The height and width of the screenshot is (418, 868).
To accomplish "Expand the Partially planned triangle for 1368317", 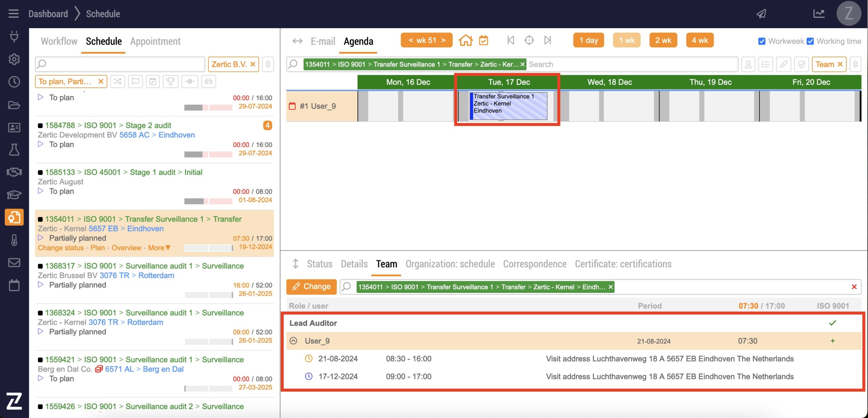I will (41, 285).
